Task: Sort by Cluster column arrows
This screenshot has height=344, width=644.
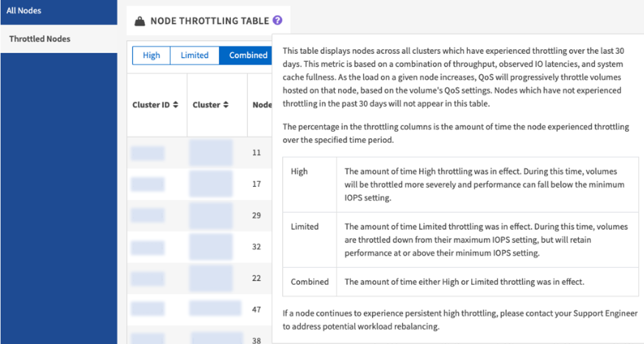Action: [226, 105]
